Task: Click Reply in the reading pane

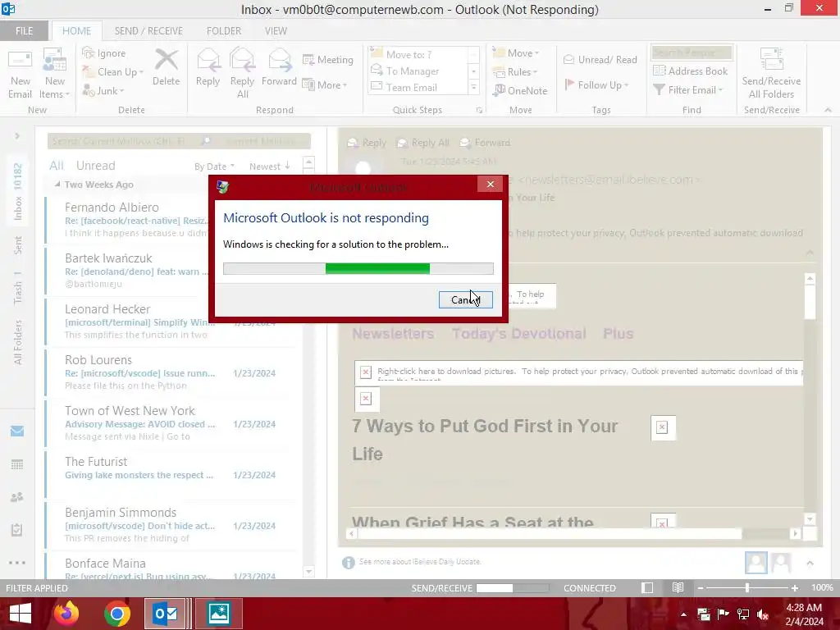Action: tap(367, 143)
